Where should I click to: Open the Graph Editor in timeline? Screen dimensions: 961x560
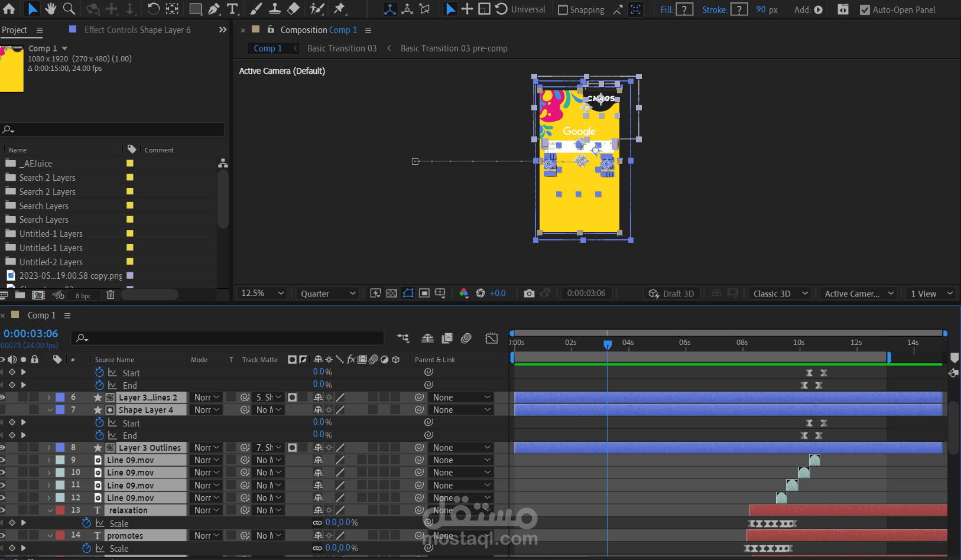492,338
